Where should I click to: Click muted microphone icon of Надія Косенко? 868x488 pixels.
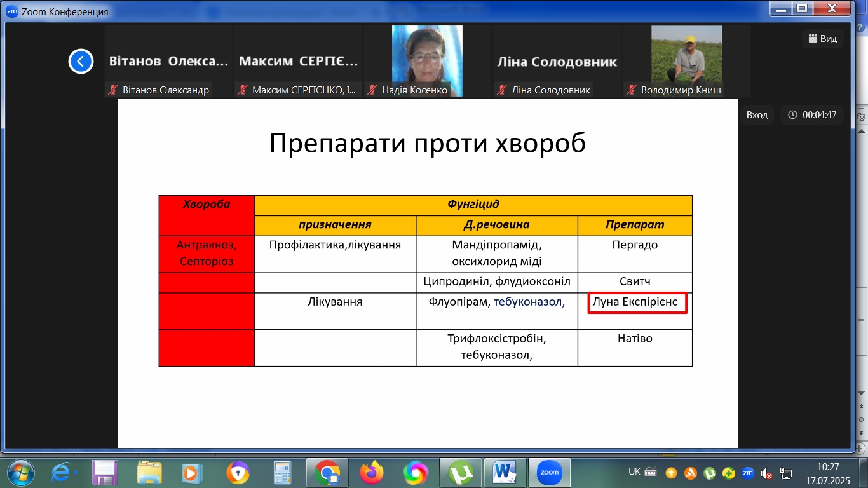click(372, 90)
